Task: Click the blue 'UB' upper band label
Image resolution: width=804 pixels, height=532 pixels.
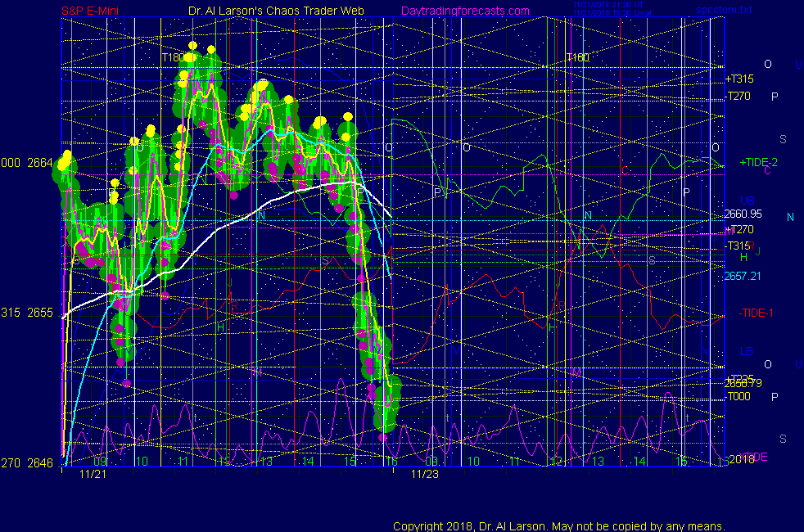Action: point(747,201)
